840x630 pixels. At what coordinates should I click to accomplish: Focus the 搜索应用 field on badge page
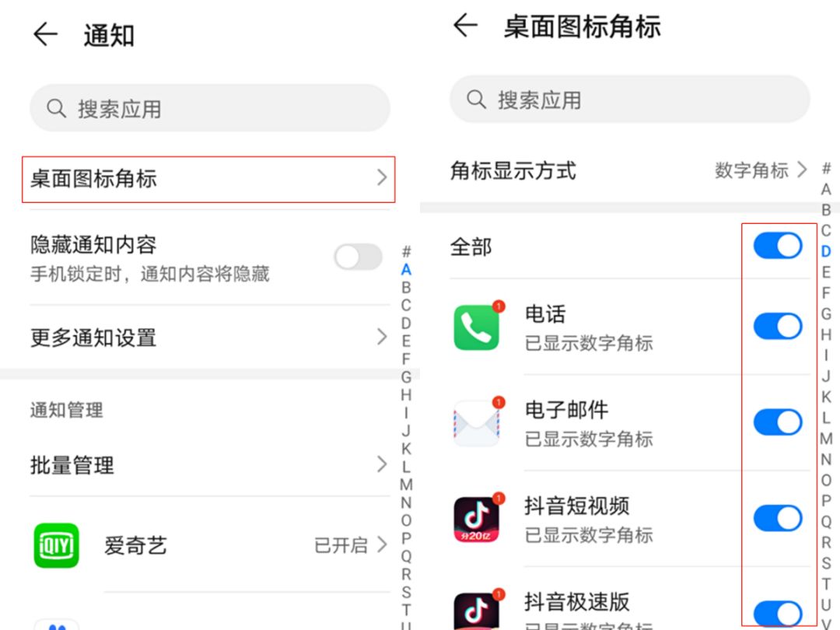pyautogui.click(x=629, y=99)
